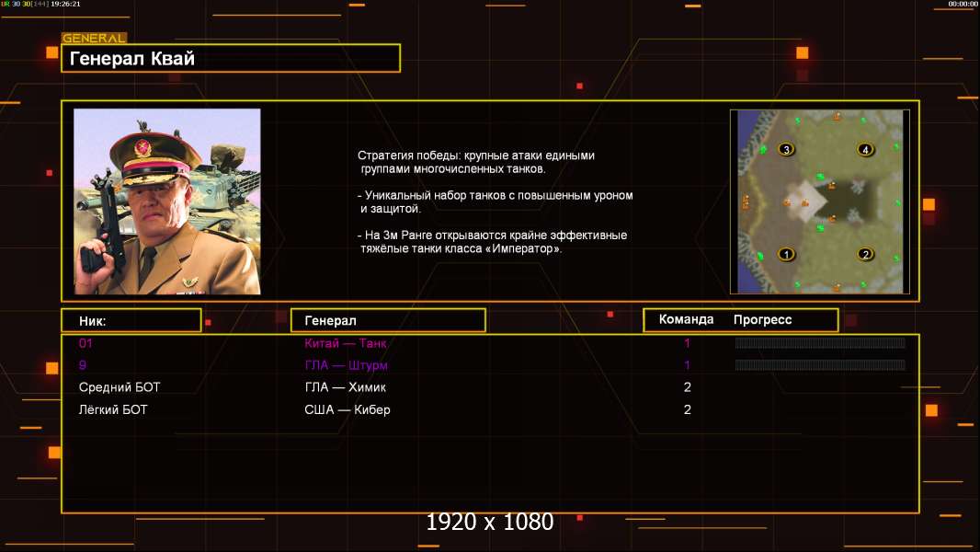Click the 00:00:00 timer at top right
The height and width of the screenshot is (552, 980).
click(963, 4)
